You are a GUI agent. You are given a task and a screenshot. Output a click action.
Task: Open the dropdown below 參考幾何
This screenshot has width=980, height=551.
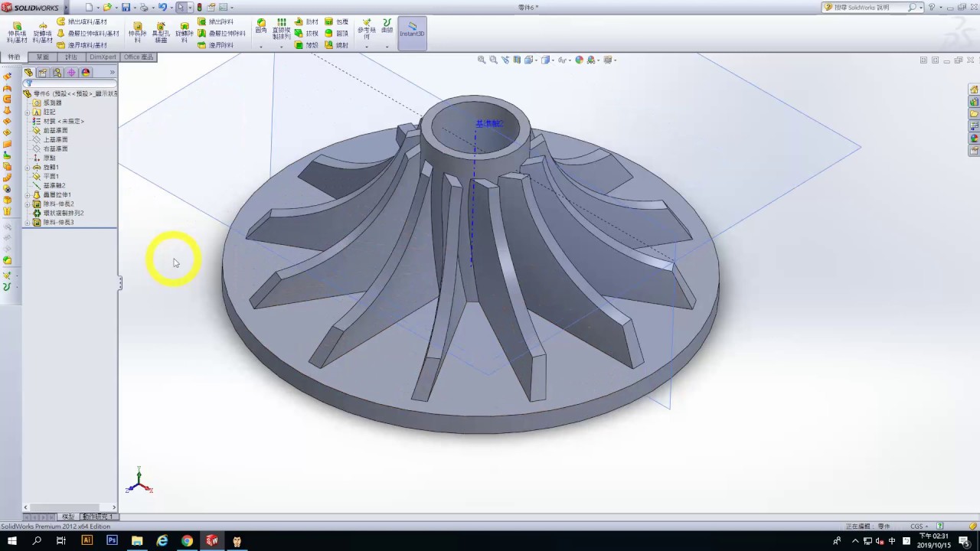(367, 47)
